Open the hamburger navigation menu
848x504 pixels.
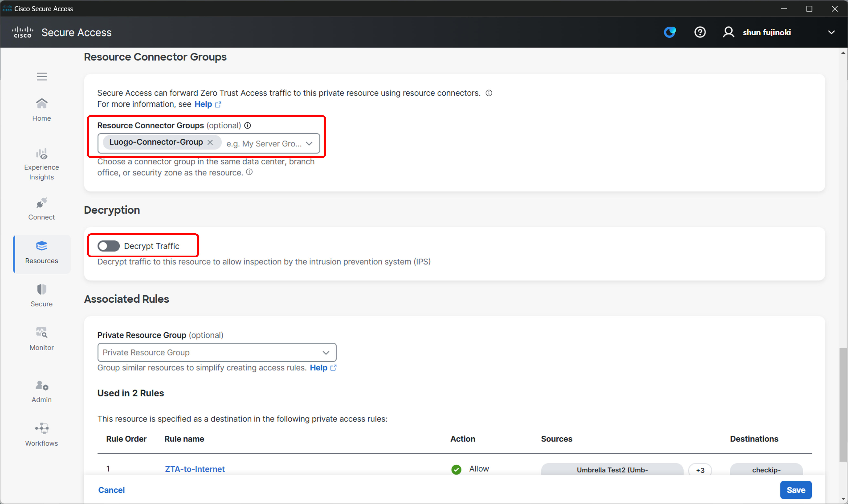42,76
